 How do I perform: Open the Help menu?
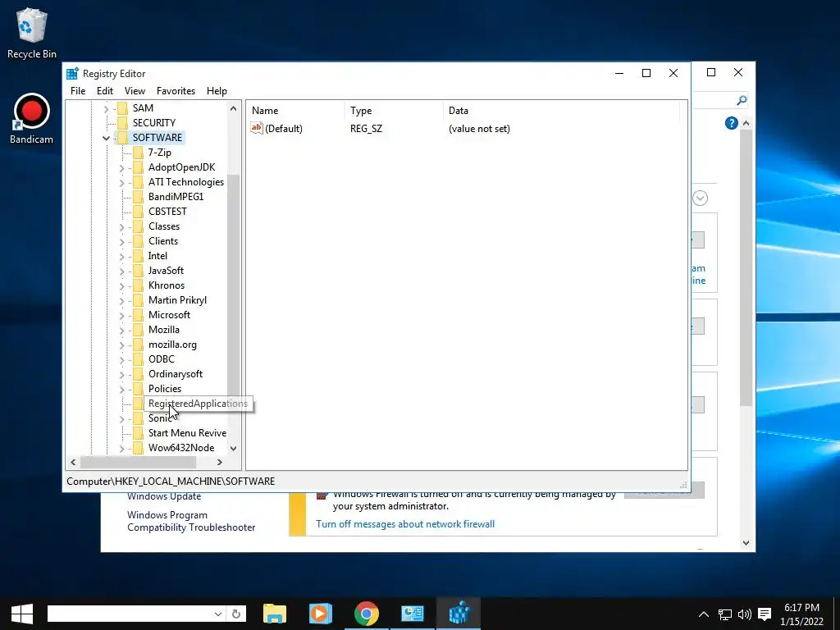[x=217, y=91]
